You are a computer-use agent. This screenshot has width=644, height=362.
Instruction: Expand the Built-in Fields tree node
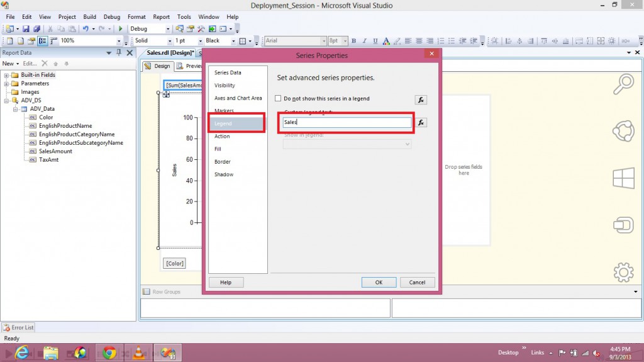click(x=7, y=75)
